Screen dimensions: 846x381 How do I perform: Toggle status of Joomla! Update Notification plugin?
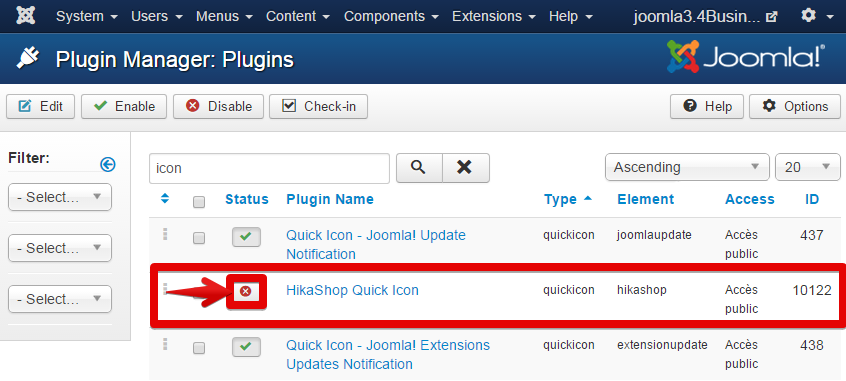pos(246,237)
